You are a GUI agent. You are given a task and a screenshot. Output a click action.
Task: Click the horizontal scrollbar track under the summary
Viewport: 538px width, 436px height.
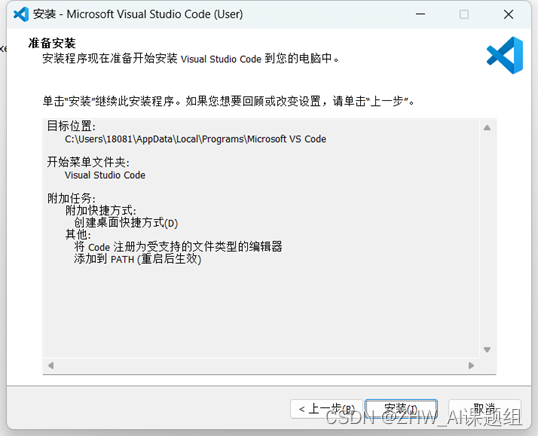click(x=261, y=365)
